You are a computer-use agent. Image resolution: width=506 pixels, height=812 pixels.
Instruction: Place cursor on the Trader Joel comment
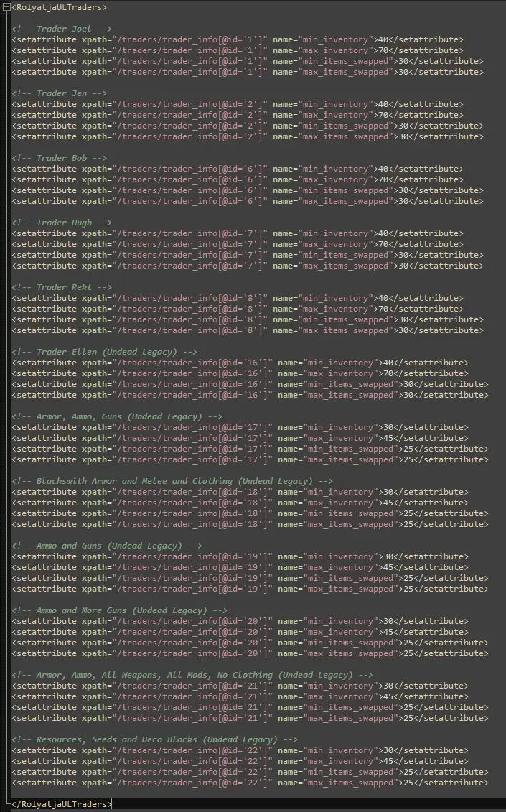click(62, 29)
